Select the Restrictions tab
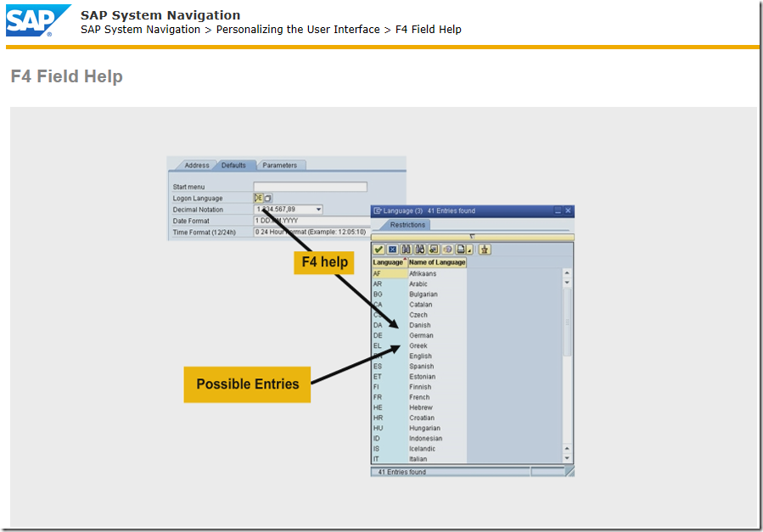The image size is (763, 532). tap(407, 225)
